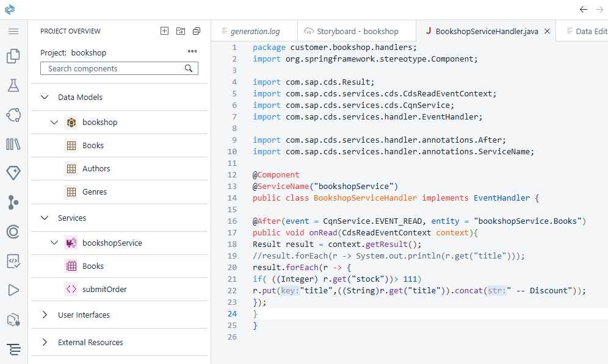The width and height of the screenshot is (608, 364).
Task: Click the add component plus icon
Action: tap(164, 31)
